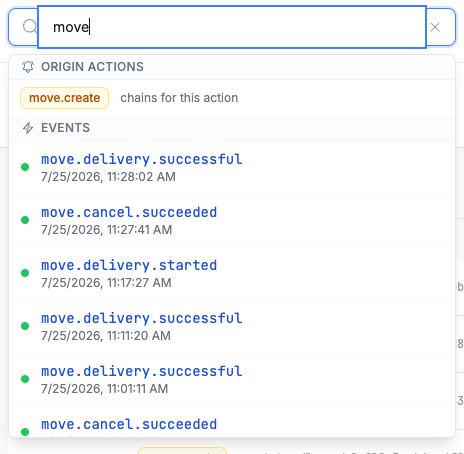Screen dimensions: 464x454
Task: Select the bottom move.cancel.succeeded event
Action: coord(232,422)
